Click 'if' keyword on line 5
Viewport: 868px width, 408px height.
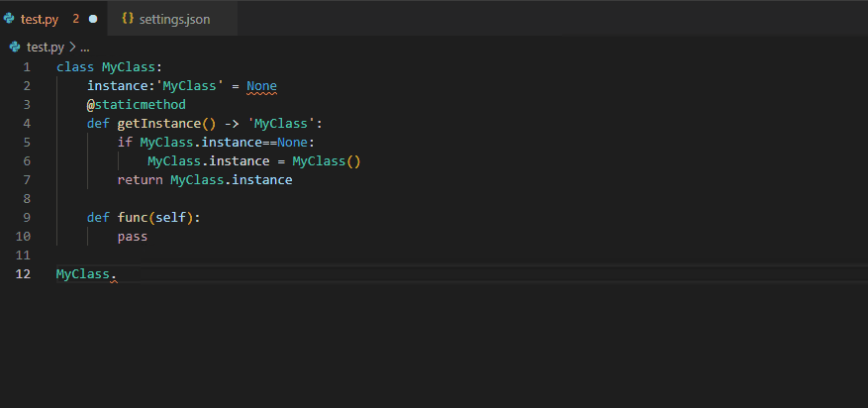(x=125, y=143)
